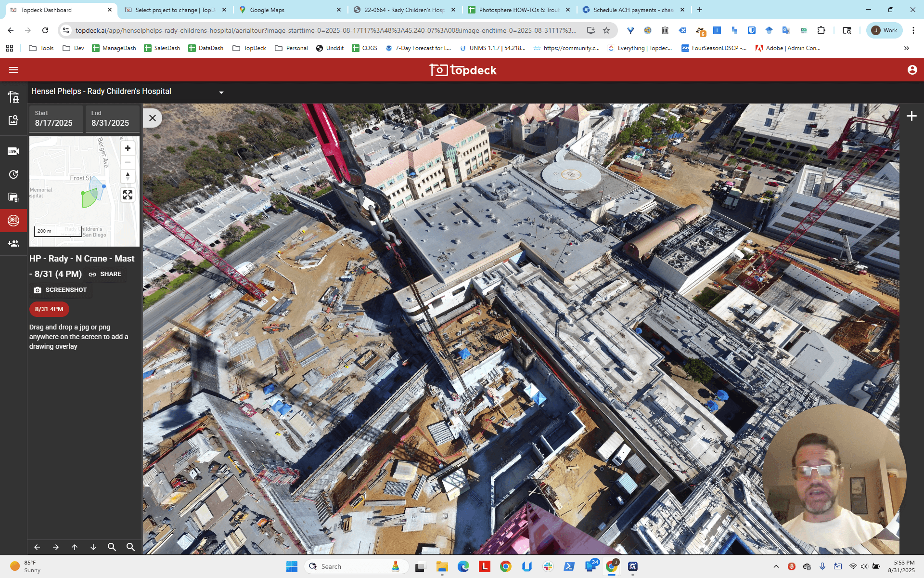Bookmark this page with star icon

tap(606, 30)
